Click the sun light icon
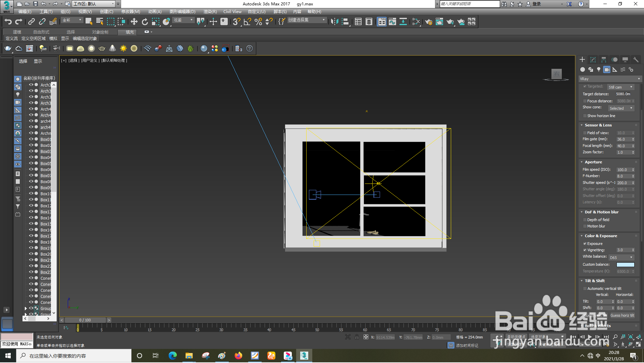 point(123,49)
